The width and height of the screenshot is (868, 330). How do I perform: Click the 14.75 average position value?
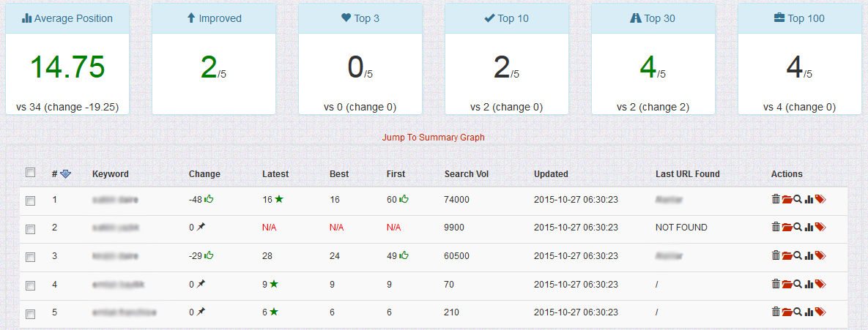[x=67, y=67]
